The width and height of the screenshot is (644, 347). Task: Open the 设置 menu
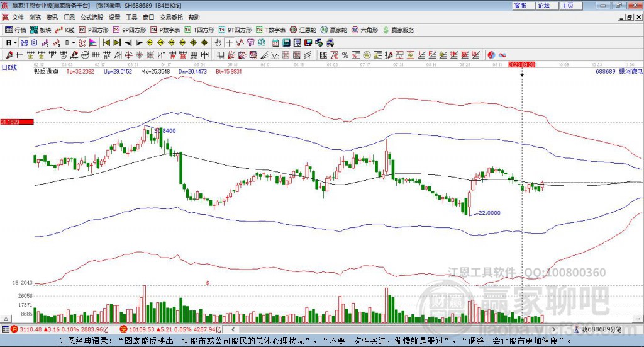point(114,17)
